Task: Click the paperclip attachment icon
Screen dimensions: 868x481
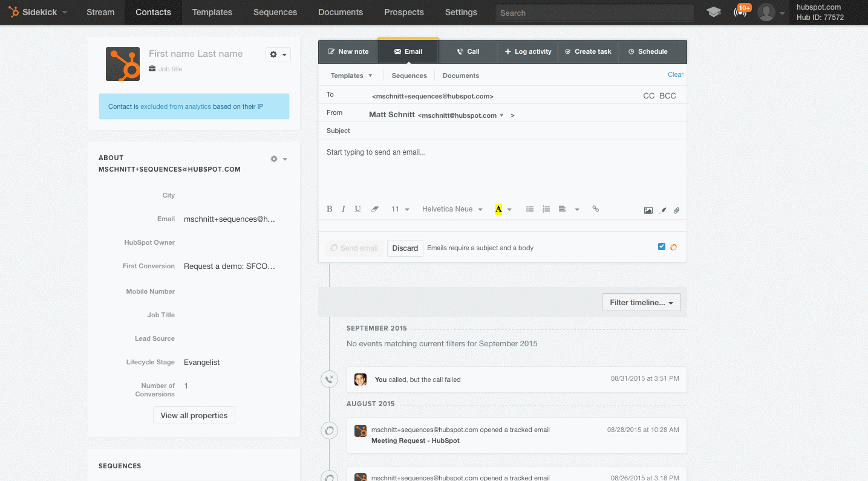Action: coord(676,210)
